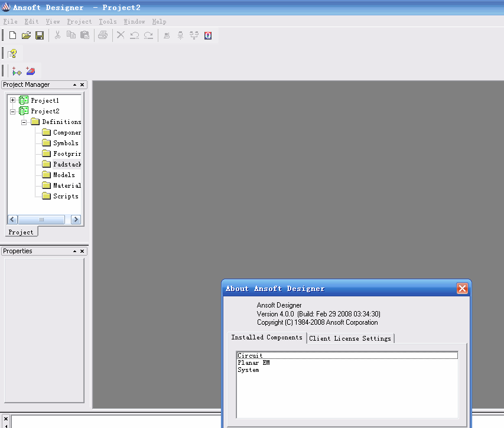
Task: Click the Definitions folder icon
Action: tap(35, 122)
